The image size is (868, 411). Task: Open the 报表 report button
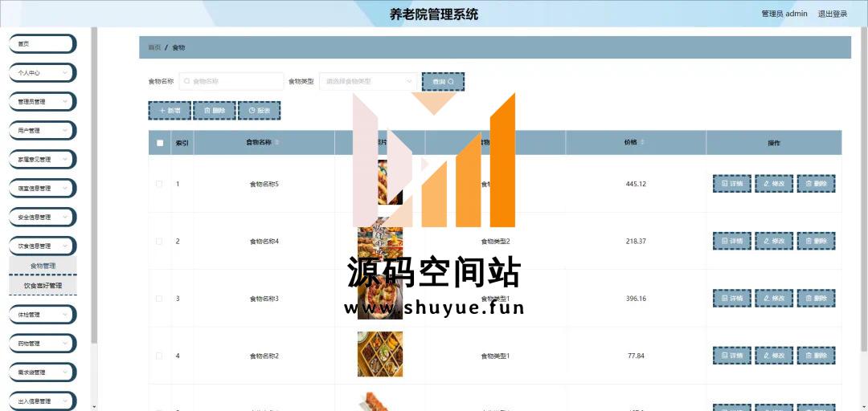[x=259, y=111]
